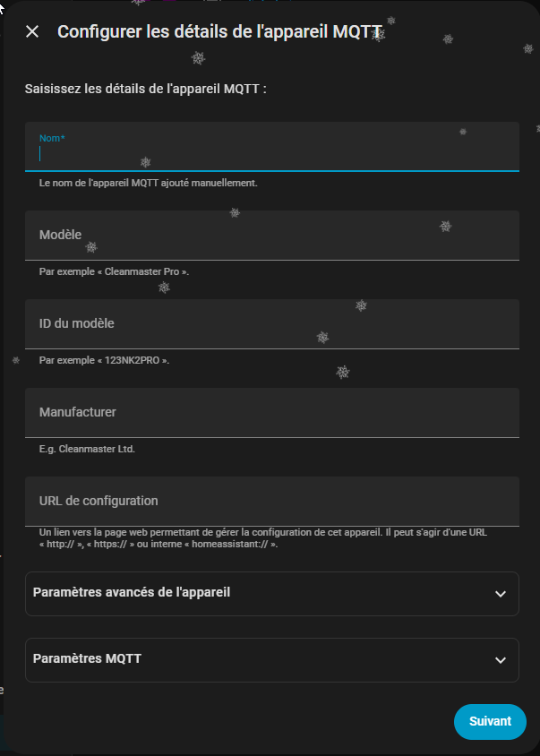Click the 'Nom*' floating label

tap(52, 138)
